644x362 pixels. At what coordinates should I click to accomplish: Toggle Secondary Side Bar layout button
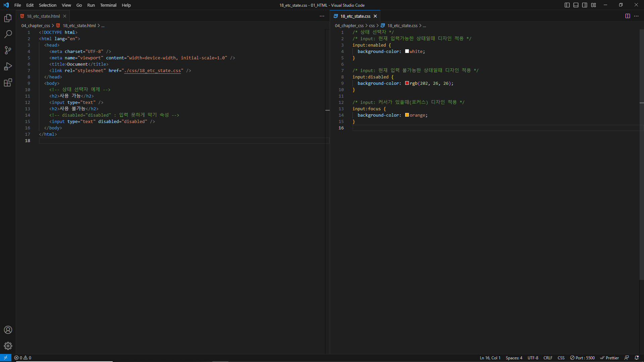point(585,5)
